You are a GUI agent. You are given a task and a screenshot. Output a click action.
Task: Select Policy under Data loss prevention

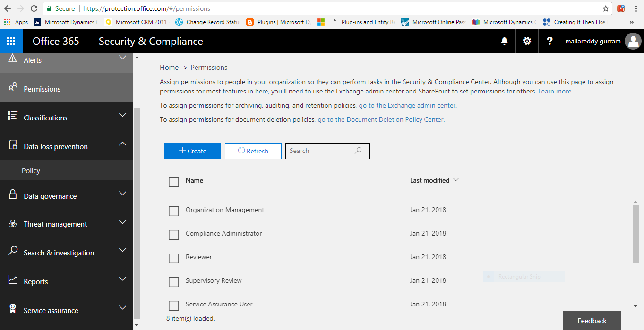(x=31, y=171)
